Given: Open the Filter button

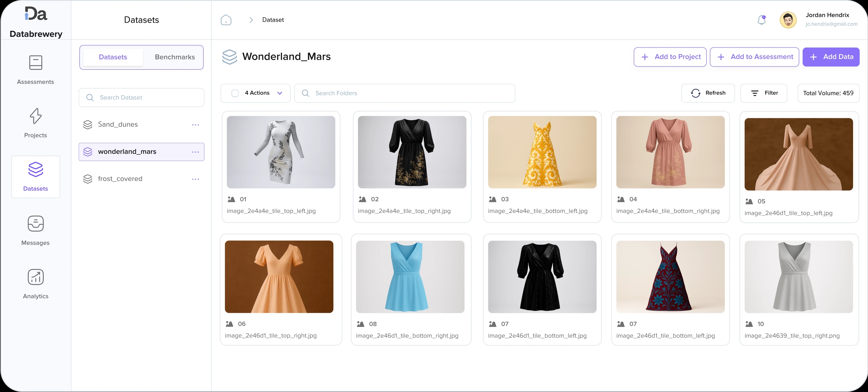Looking at the screenshot, I should coord(764,93).
